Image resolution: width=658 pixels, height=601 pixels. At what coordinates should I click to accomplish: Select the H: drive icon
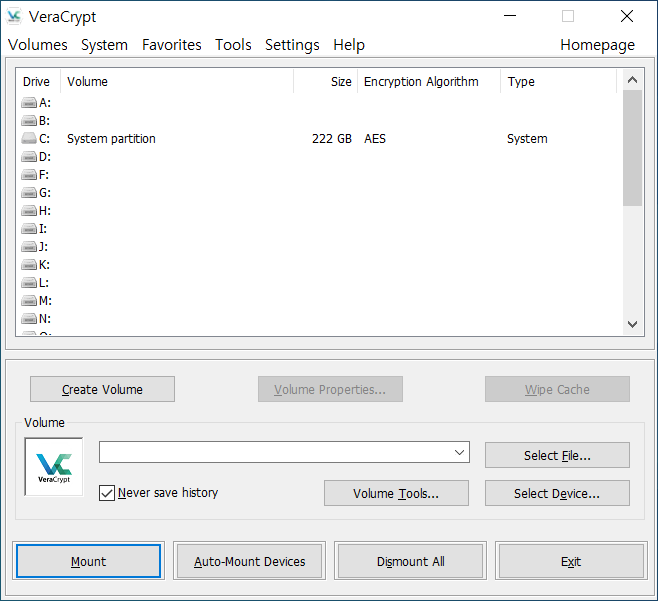click(29, 211)
